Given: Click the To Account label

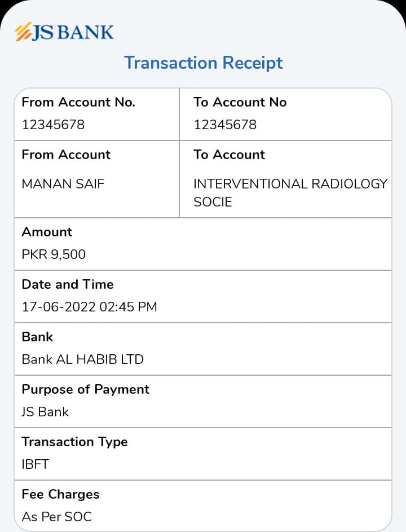Looking at the screenshot, I should coord(229,155).
